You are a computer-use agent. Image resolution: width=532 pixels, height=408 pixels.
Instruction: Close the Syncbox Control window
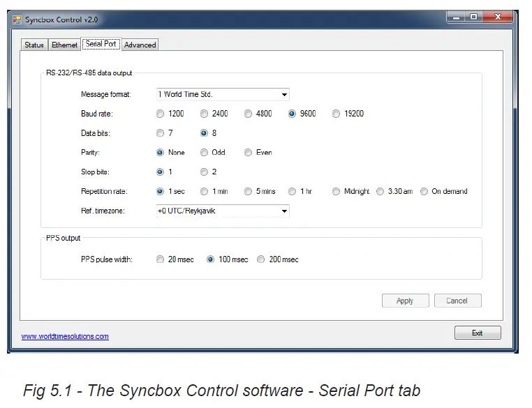pos(498,17)
